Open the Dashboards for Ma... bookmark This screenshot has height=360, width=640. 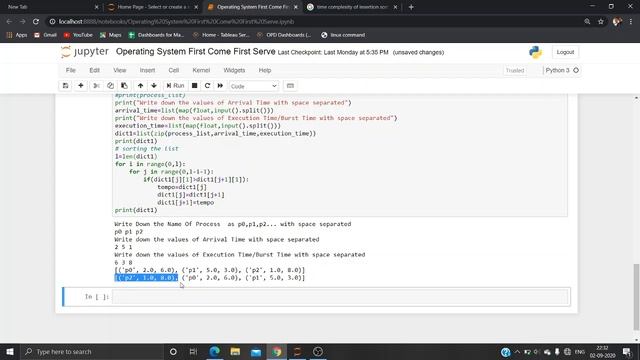(156, 35)
